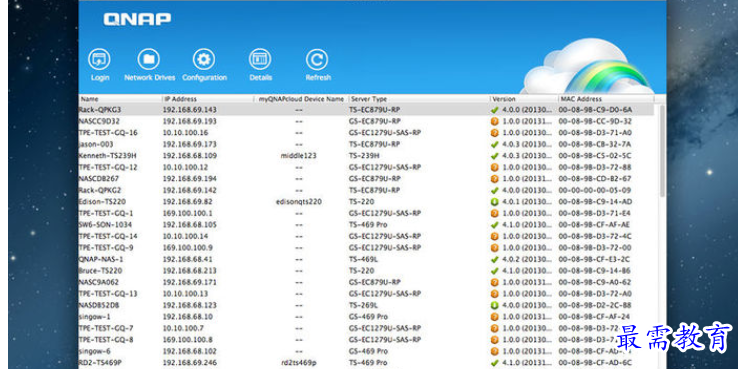Screen dimensions: 738x369
Task: Sort by the Version column header
Action: click(x=524, y=99)
